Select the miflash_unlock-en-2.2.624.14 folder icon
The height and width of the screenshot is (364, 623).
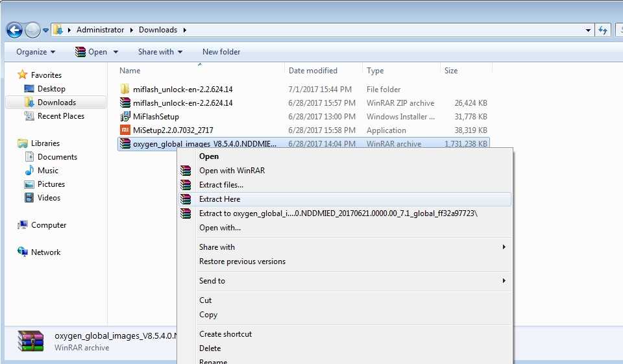point(125,89)
